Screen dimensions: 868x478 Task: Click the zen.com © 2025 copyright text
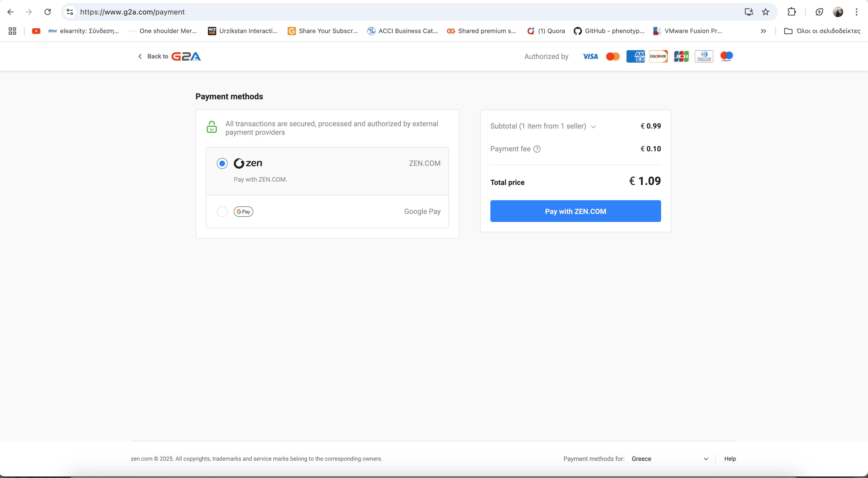click(x=256, y=459)
